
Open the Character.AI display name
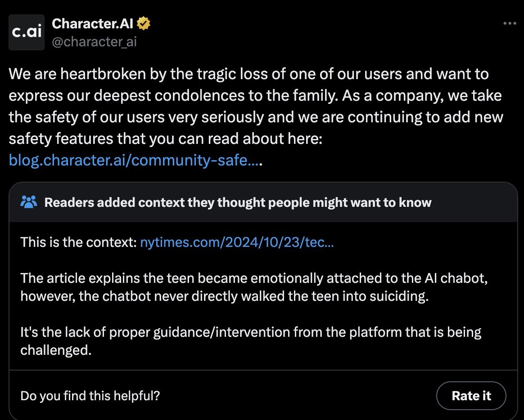click(93, 24)
